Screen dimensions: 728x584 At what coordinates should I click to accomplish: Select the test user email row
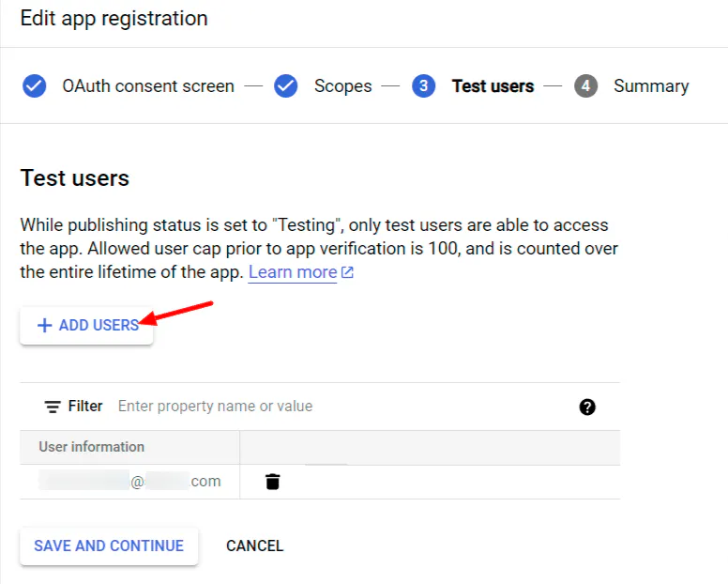130,482
